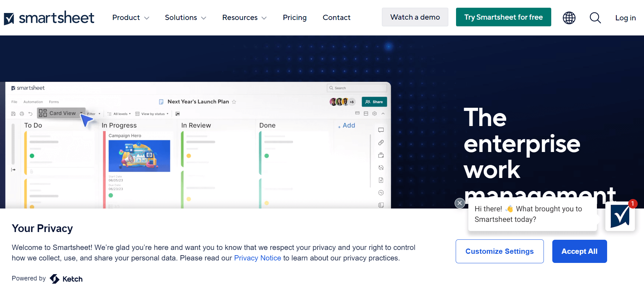Click the comments icon in right rail
The width and height of the screenshot is (644, 291).
[381, 130]
